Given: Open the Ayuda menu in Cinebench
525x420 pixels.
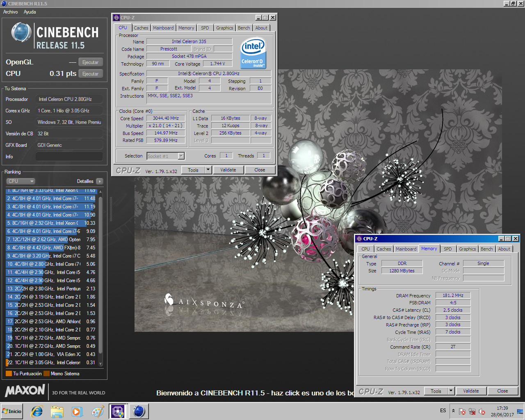Looking at the screenshot, I should (x=30, y=12).
